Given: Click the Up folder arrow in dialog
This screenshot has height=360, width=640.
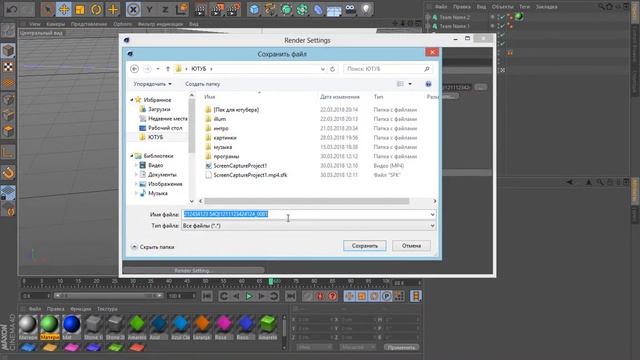Looking at the screenshot, I should tap(168, 69).
